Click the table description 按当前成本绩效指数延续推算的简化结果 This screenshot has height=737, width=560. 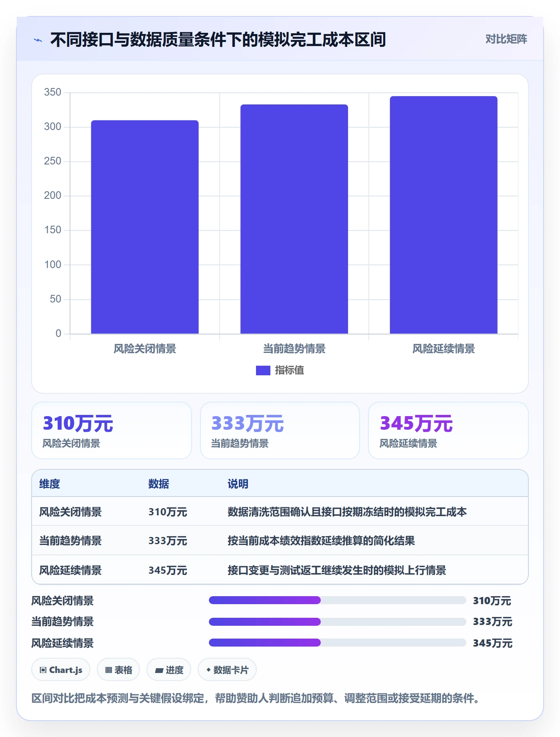321,541
